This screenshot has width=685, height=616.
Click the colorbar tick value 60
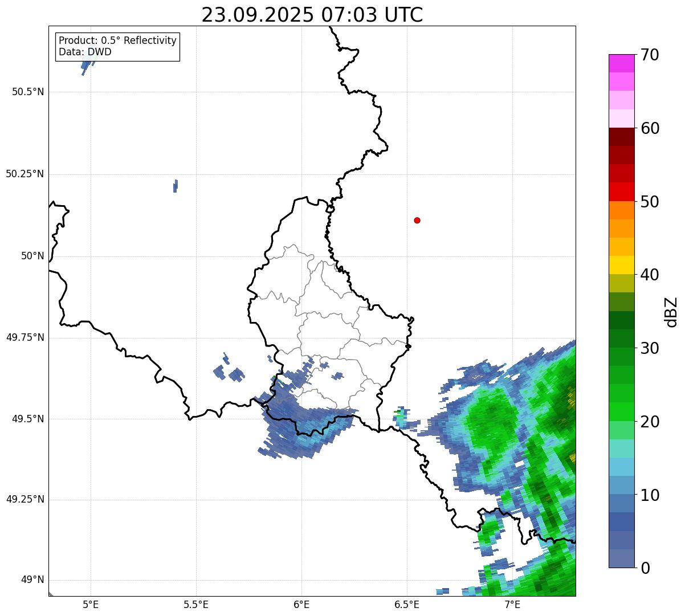click(650, 128)
